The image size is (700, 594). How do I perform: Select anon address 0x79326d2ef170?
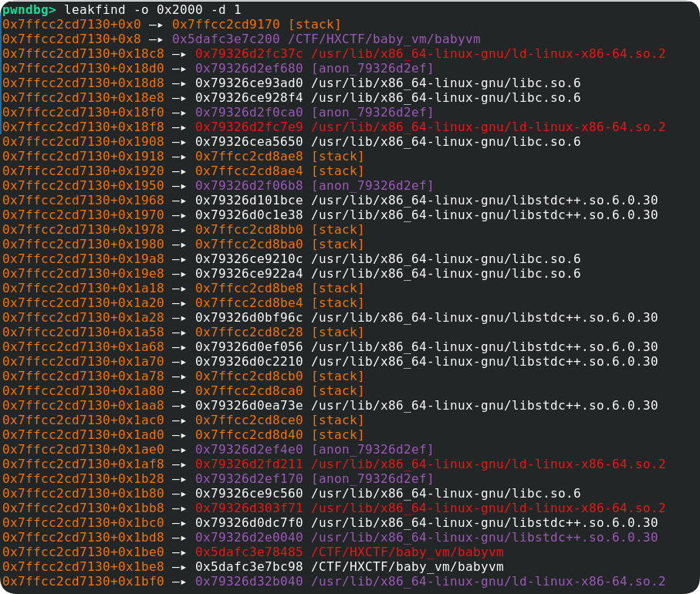(249, 478)
